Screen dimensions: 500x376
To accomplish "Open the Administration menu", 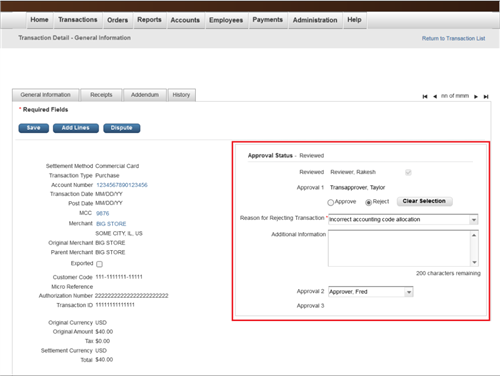I will click(315, 20).
